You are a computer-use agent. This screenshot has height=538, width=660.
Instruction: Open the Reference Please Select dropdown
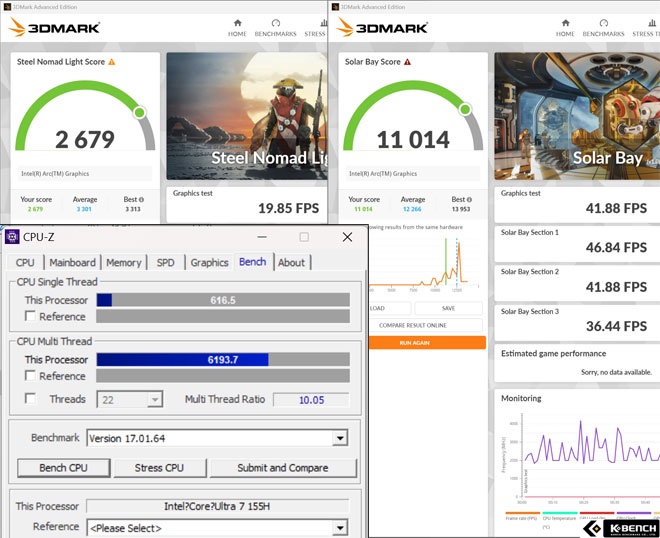tap(339, 527)
